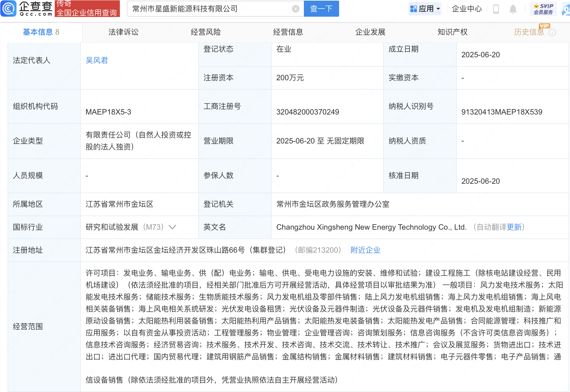Click the history info help circle icon
Image resolution: width=570 pixels, height=392 pixels.
(x=552, y=32)
